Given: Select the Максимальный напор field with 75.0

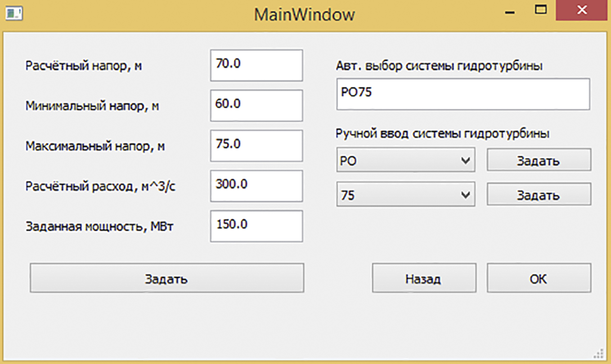Looking at the screenshot, I should (x=256, y=146).
